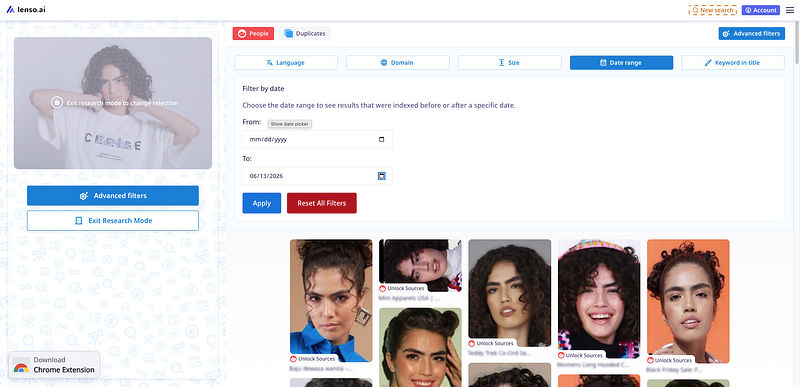Click the From date input field

coord(317,140)
